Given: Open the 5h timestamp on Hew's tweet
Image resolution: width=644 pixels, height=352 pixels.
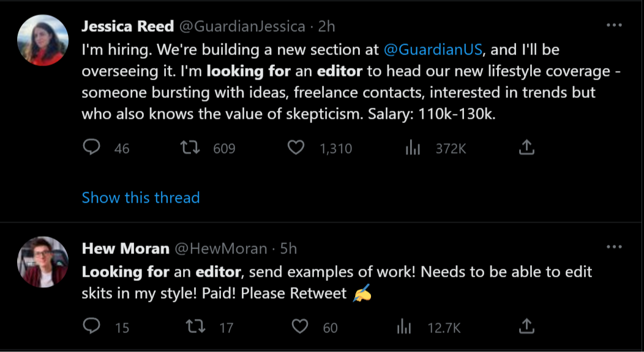Looking at the screenshot, I should pos(288,248).
